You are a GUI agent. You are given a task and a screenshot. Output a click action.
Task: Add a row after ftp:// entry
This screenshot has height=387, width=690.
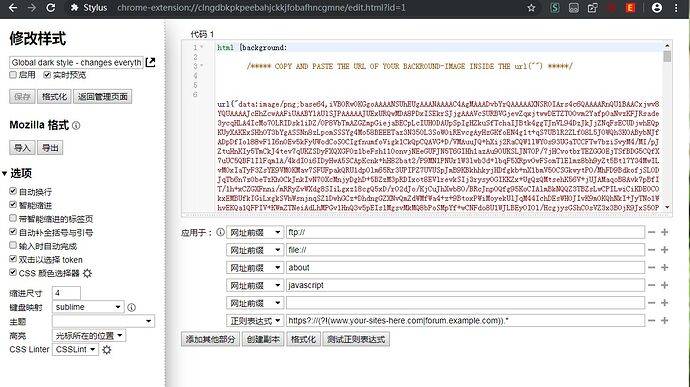[664, 232]
